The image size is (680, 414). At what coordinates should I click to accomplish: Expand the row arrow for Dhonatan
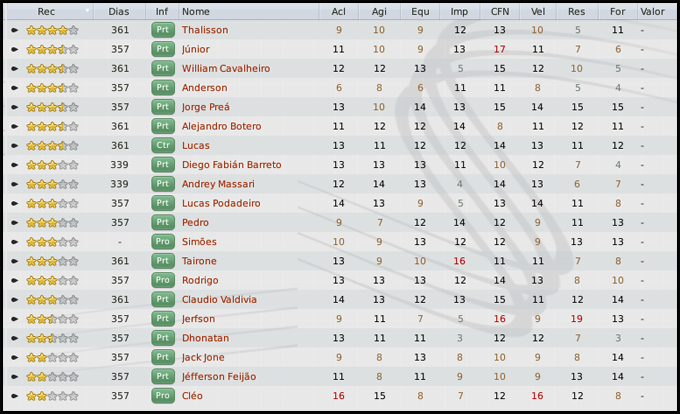pyautogui.click(x=15, y=338)
